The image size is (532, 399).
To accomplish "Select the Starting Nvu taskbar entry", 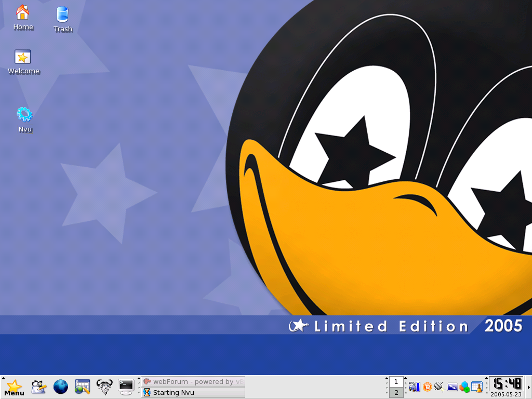I will point(193,393).
